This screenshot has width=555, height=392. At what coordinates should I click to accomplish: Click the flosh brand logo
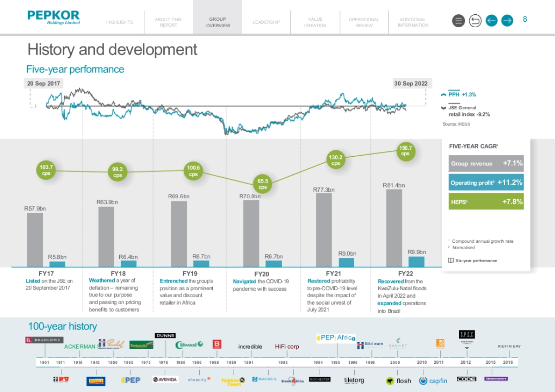(398, 381)
